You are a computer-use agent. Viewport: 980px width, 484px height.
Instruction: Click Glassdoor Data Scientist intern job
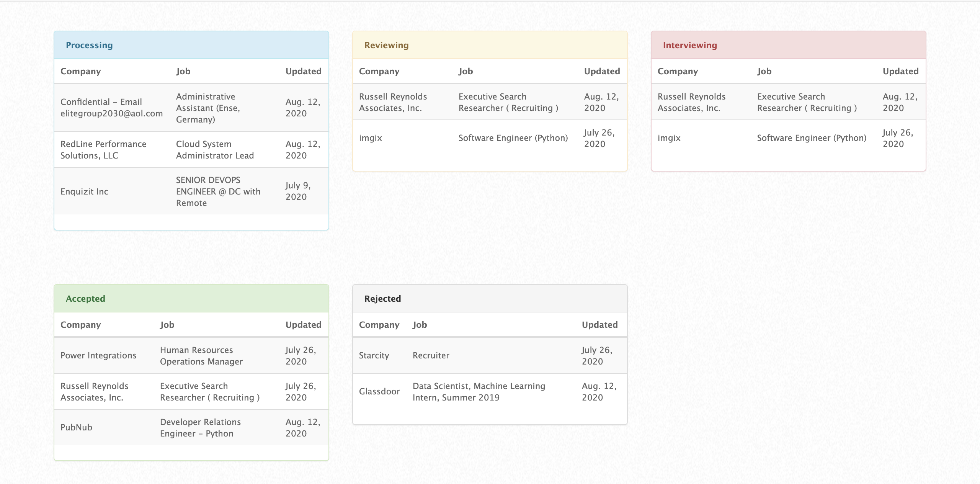[479, 391]
